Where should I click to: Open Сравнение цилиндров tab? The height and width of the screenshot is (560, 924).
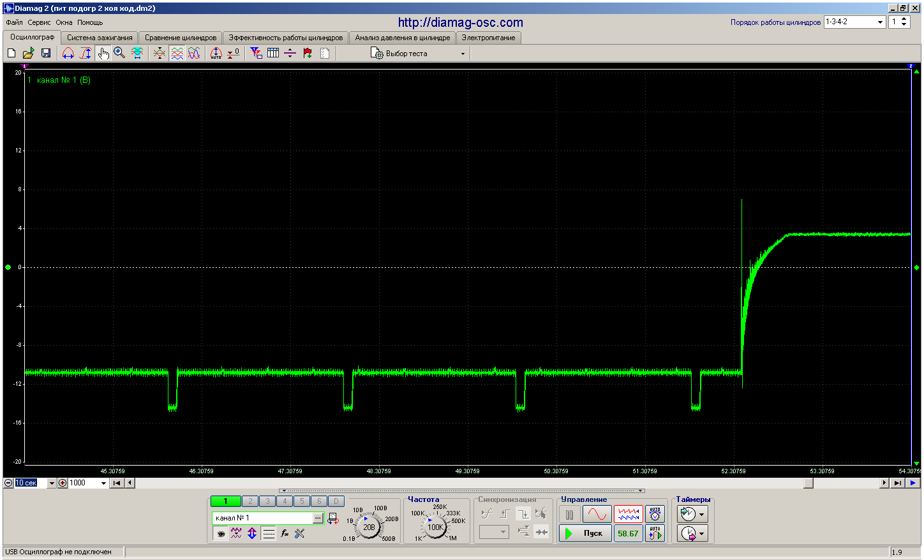(181, 38)
